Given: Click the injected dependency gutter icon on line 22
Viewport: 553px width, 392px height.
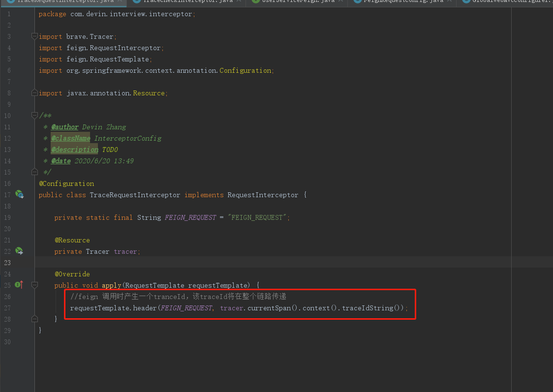Looking at the screenshot, I should pyautogui.click(x=19, y=251).
